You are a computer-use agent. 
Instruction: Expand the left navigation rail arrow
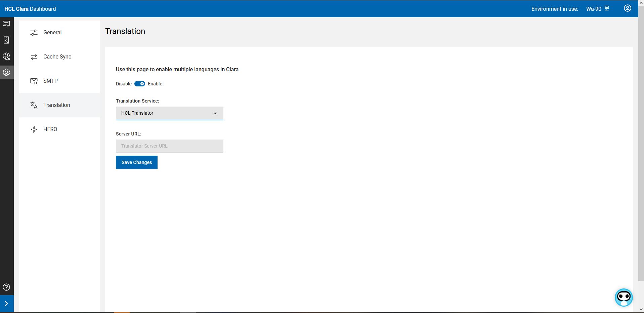[6, 304]
